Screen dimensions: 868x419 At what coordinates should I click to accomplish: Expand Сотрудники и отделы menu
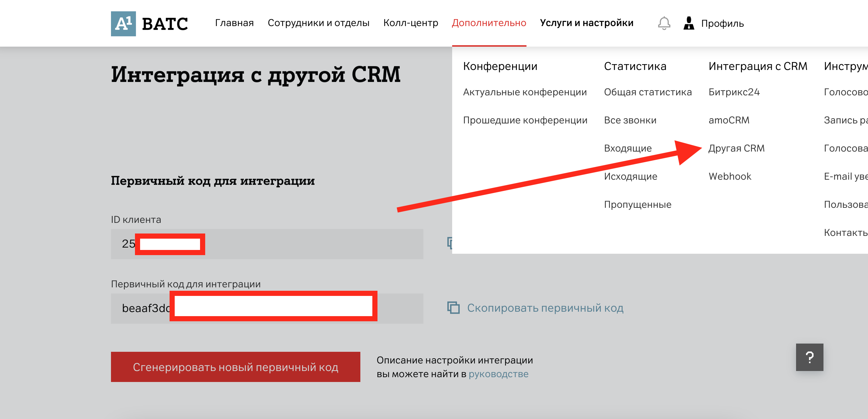tap(318, 23)
